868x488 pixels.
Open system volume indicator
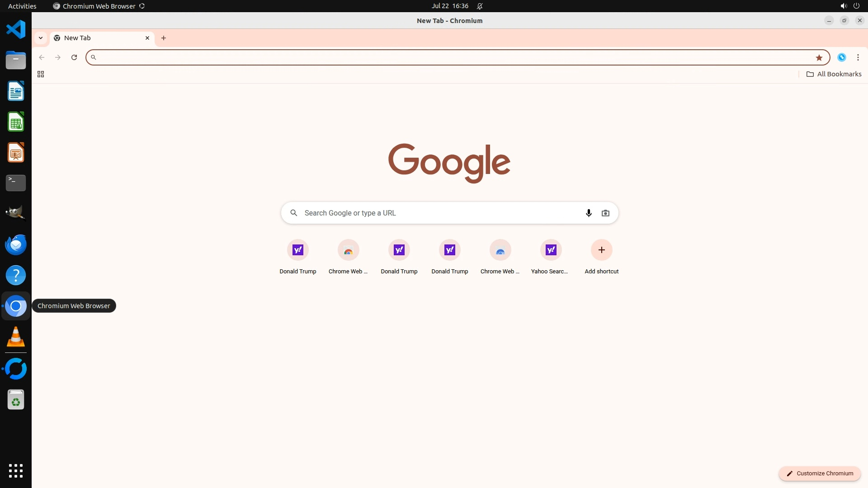[x=843, y=6]
